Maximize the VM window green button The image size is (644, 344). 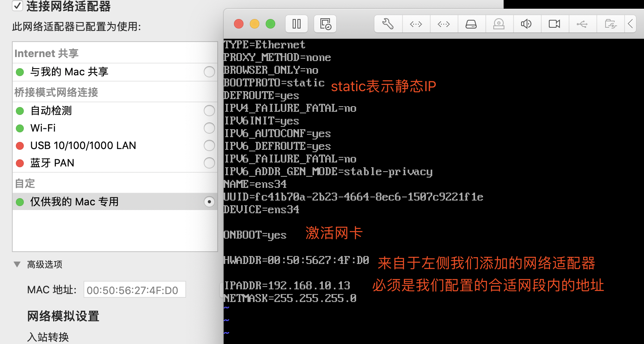coord(270,24)
